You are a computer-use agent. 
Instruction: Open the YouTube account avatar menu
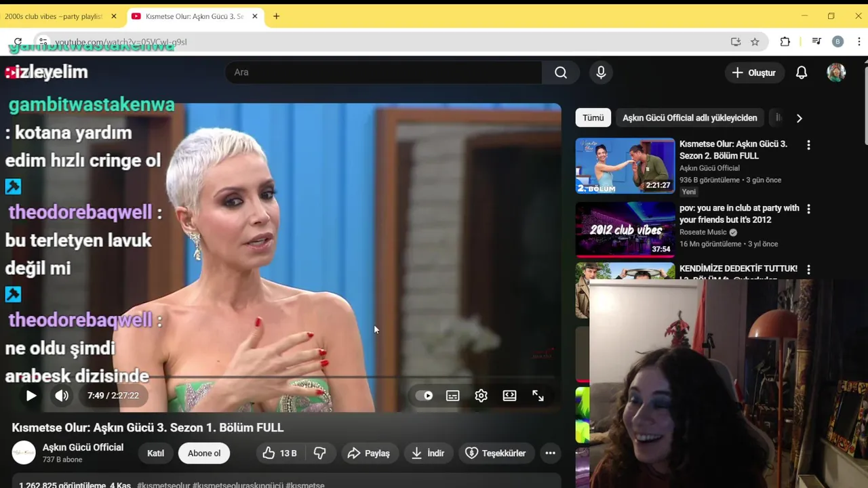836,73
